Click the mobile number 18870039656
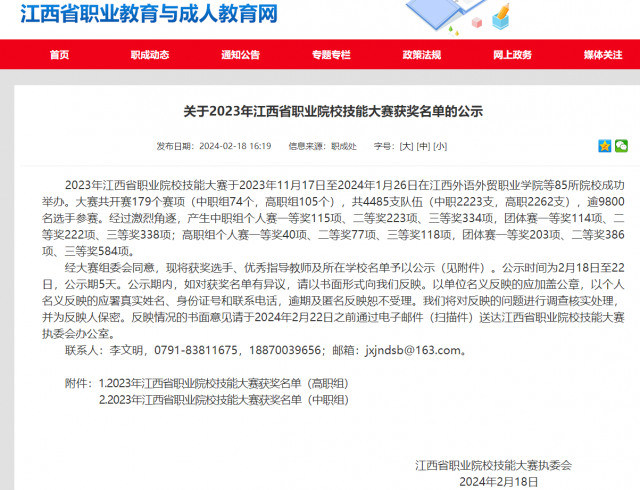 point(285,350)
